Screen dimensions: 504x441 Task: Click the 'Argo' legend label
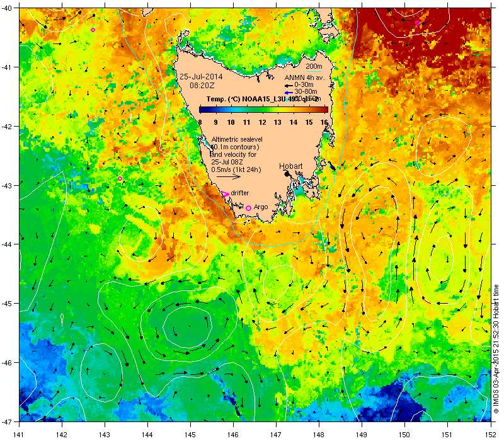(261, 207)
